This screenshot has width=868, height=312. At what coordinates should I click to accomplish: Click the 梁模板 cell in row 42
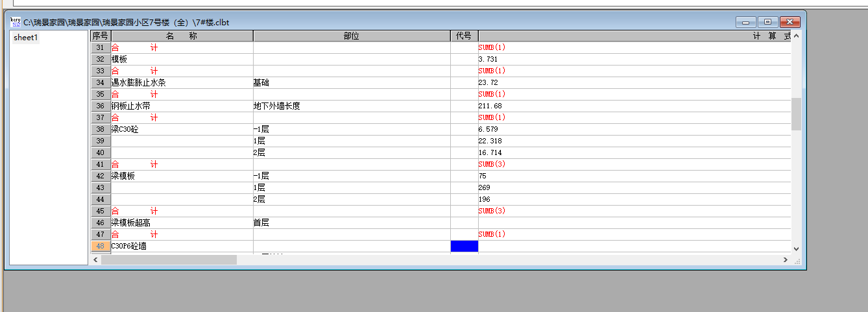[x=182, y=176]
